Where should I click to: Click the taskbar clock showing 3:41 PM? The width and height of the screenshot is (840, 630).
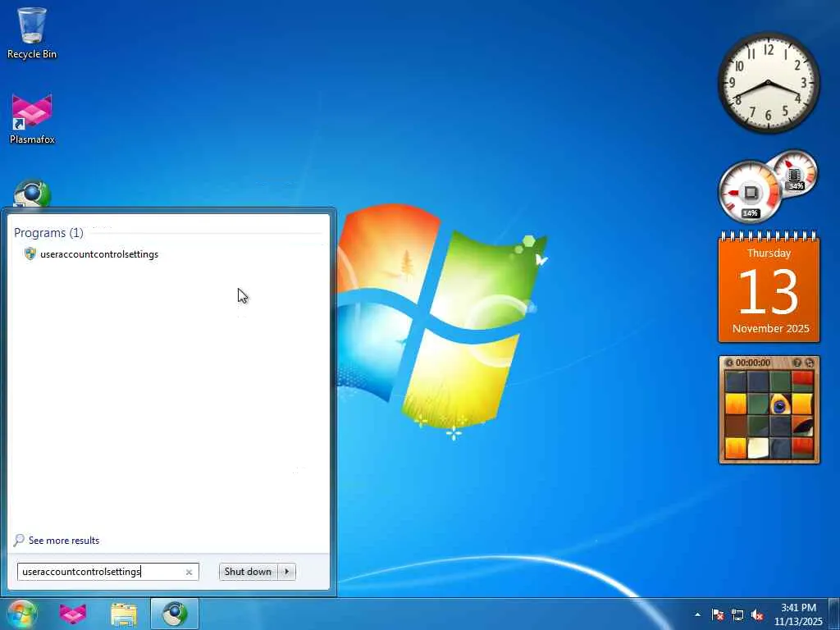tap(798, 614)
